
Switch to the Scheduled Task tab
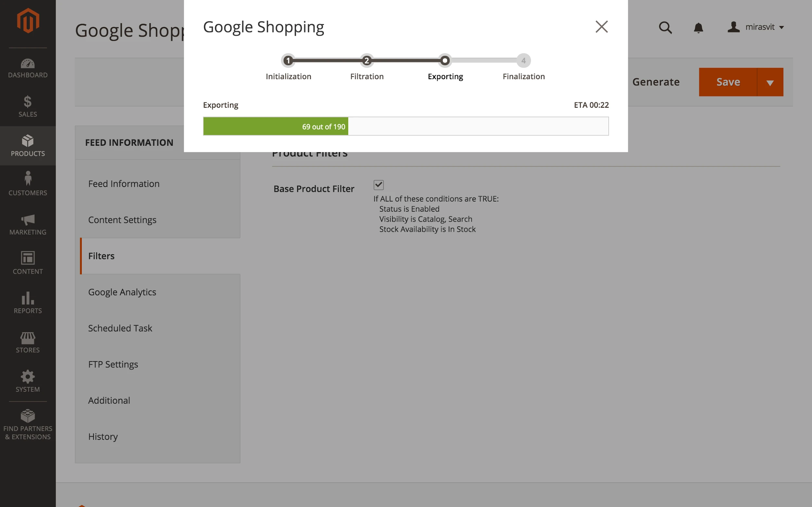[120, 328]
